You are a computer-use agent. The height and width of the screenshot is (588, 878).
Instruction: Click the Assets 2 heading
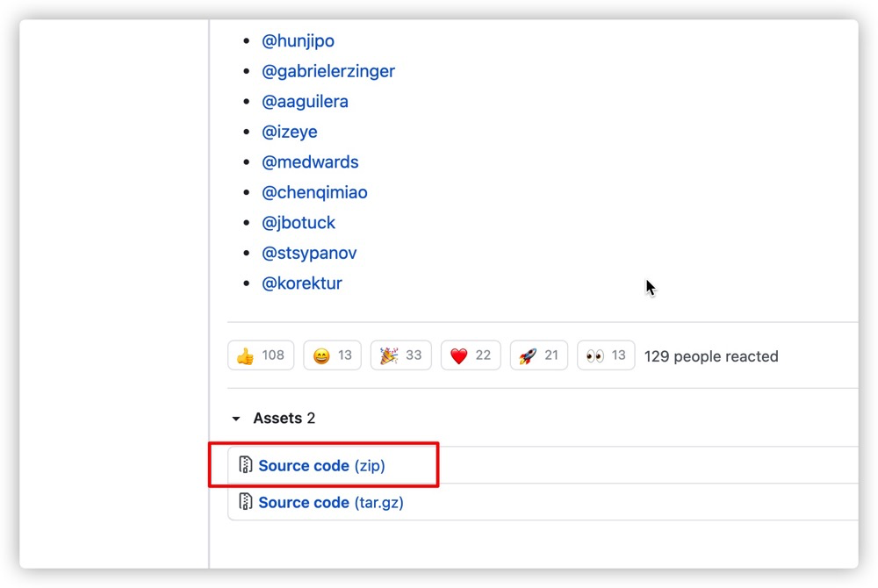click(284, 418)
